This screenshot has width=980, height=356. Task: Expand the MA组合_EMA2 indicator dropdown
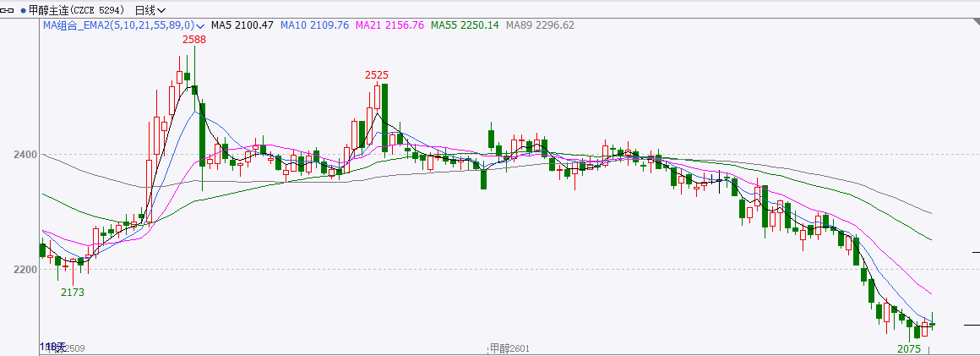[x=200, y=25]
